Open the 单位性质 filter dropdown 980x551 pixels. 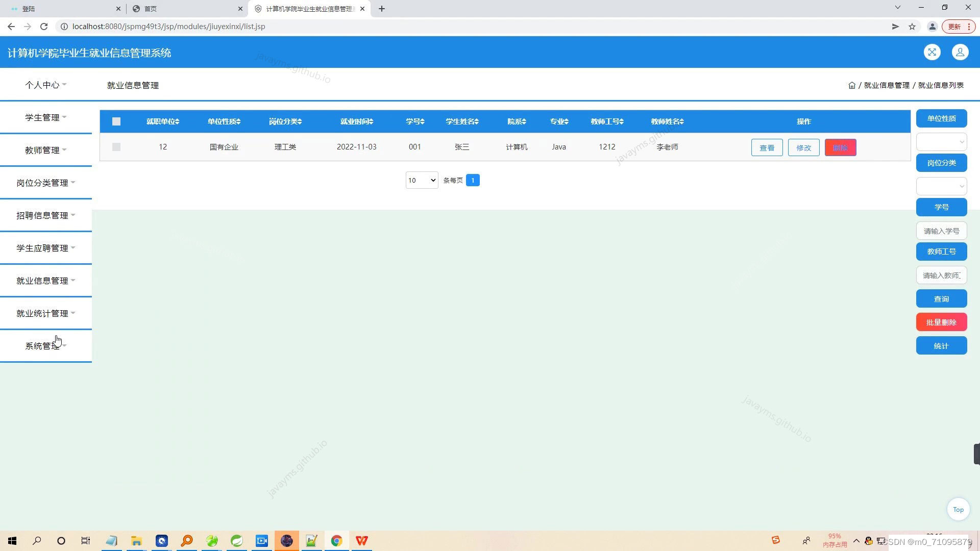941,141
